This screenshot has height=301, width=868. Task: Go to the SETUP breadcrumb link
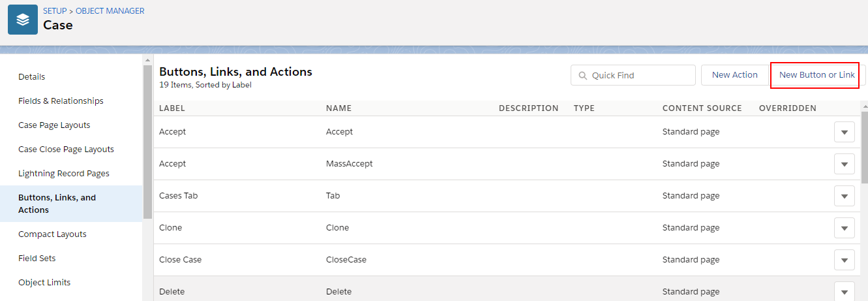(x=55, y=11)
